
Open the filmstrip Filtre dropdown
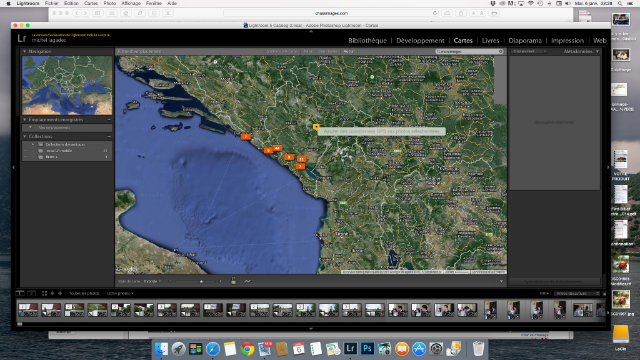click(x=577, y=293)
